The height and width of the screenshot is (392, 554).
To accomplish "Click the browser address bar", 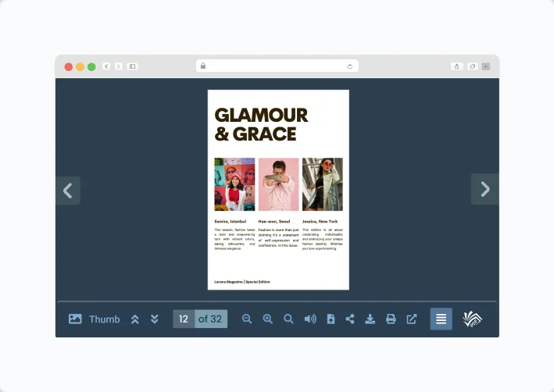I will pyautogui.click(x=277, y=66).
